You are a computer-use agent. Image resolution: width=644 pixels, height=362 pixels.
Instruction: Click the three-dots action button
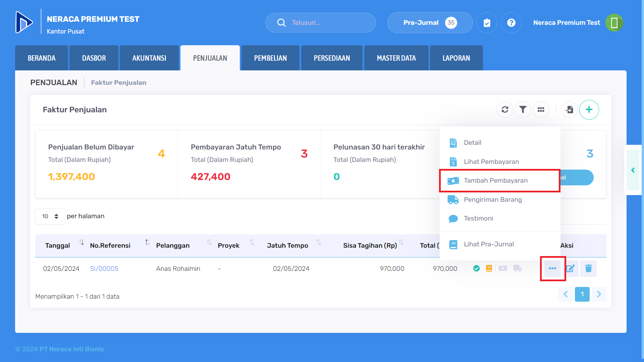552,268
